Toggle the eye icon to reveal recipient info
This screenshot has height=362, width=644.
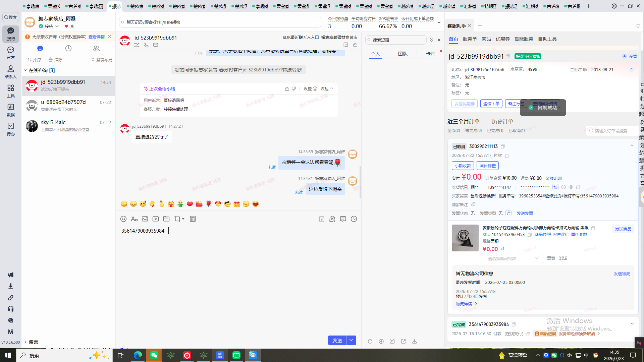[x=571, y=187]
